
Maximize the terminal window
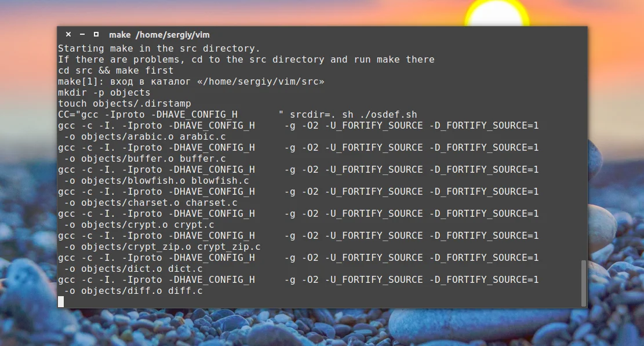tap(96, 34)
